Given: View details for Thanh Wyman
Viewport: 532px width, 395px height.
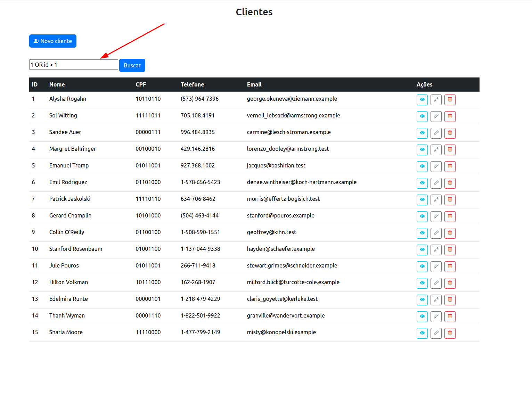Looking at the screenshot, I should [422, 316].
